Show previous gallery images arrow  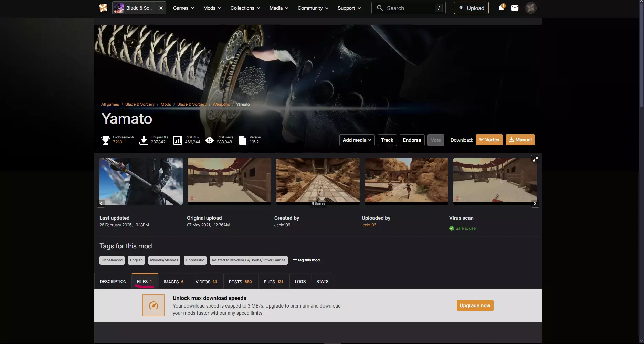click(x=101, y=203)
